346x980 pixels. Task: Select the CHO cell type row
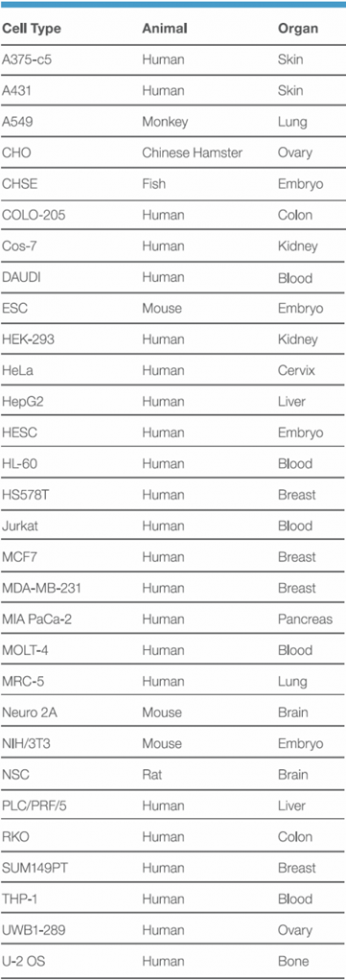[x=173, y=152]
